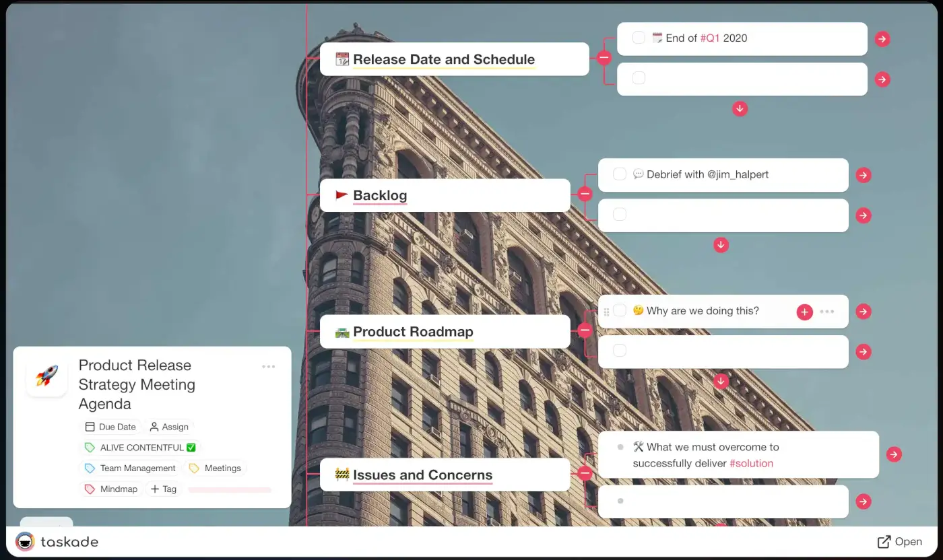Collapse the 'Release Date and Schedule' branch
Screen dimensions: 943x560
coord(604,57)
